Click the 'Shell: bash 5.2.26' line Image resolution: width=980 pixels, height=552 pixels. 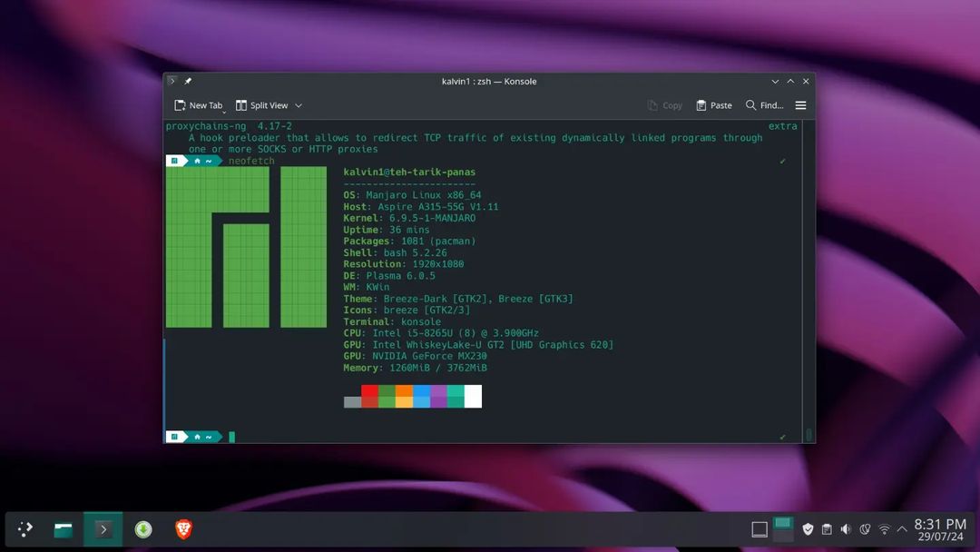pyautogui.click(x=395, y=252)
